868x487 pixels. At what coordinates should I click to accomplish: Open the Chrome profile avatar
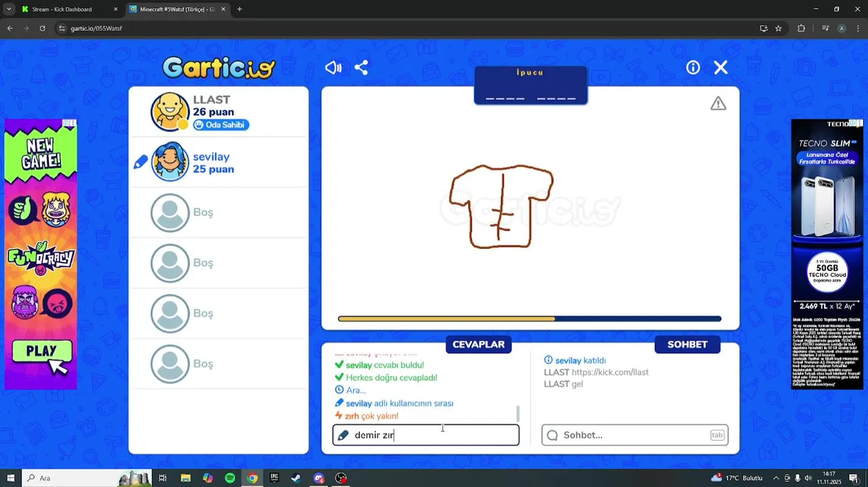tap(842, 28)
